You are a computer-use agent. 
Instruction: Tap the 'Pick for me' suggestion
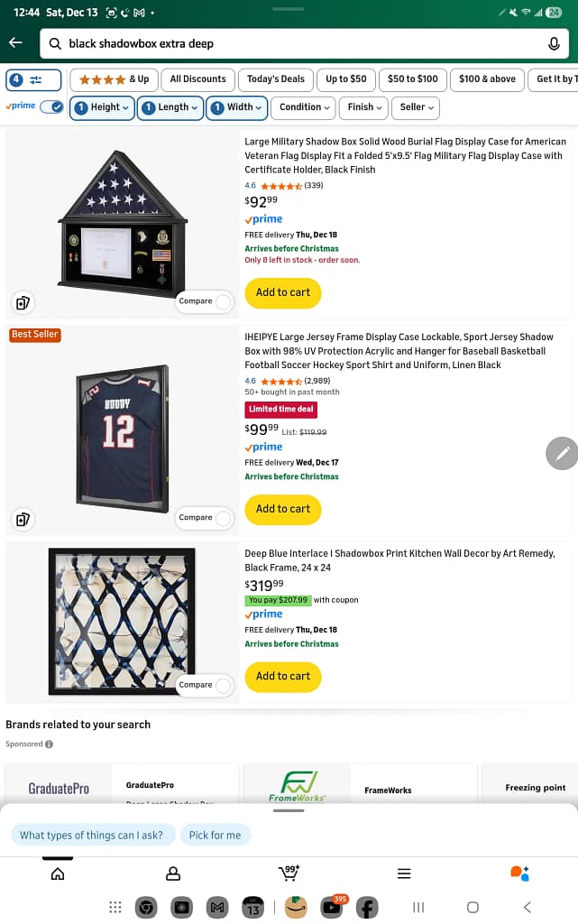[x=215, y=835]
